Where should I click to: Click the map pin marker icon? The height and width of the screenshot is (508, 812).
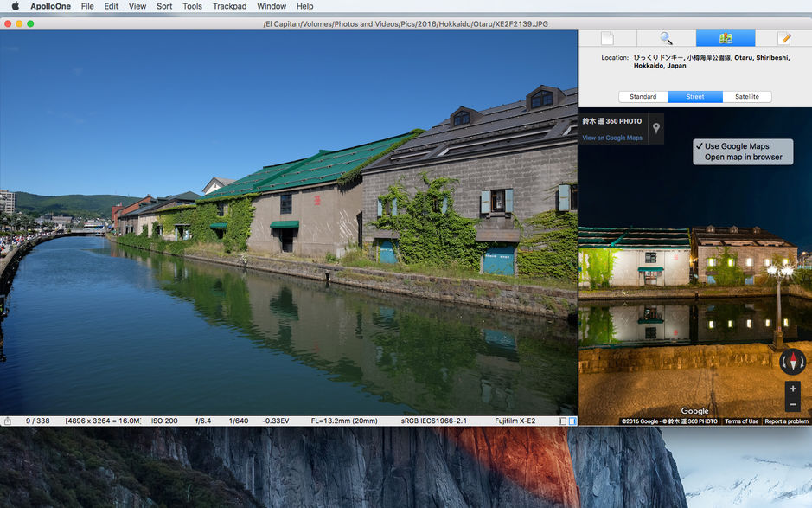656,129
